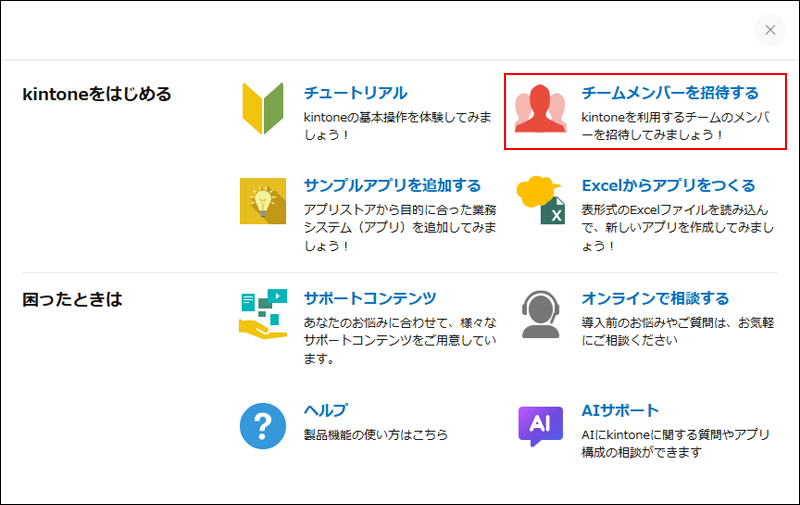Click description 導入前のお悩みやご質問は
The width and height of the screenshot is (800, 505).
tap(678, 332)
